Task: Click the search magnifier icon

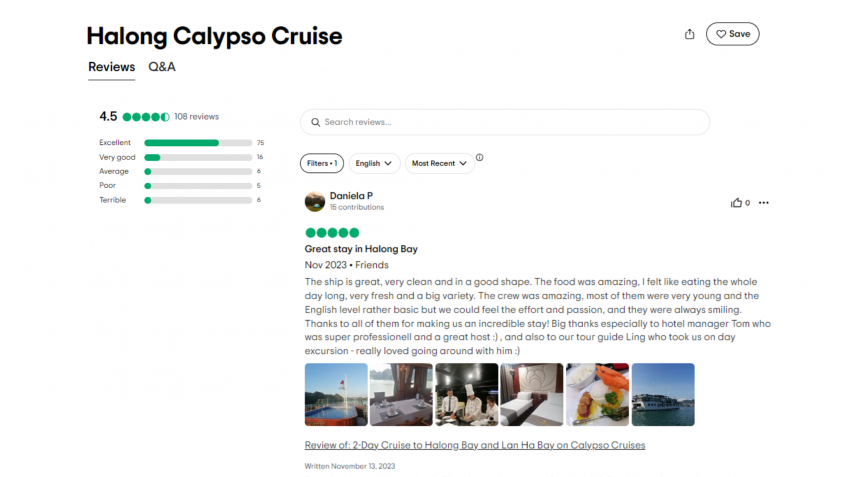Action: (x=315, y=122)
